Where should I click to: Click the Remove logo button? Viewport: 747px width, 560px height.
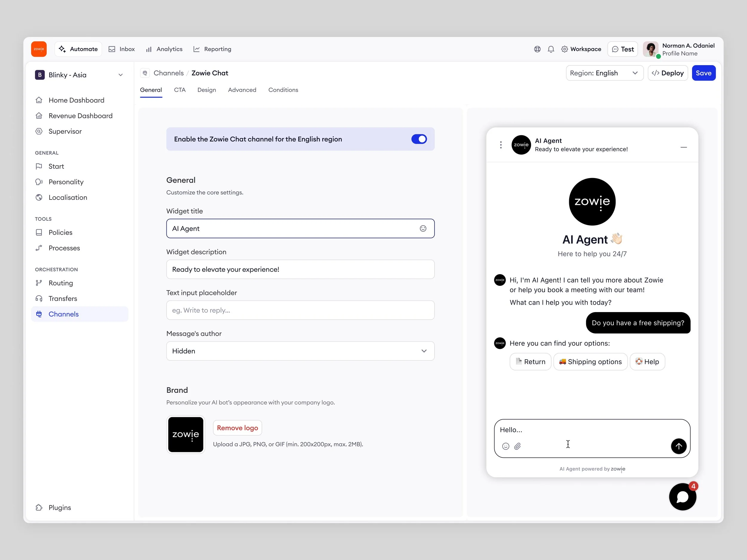click(x=237, y=428)
